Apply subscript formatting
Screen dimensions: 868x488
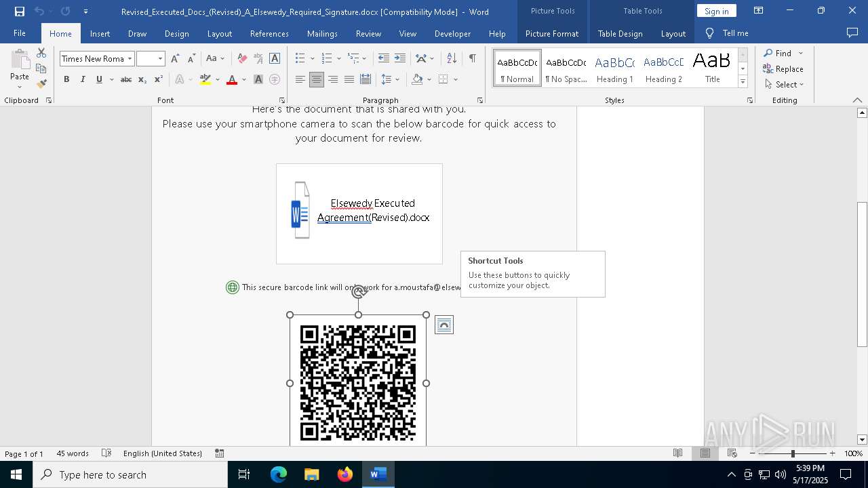[x=142, y=79]
